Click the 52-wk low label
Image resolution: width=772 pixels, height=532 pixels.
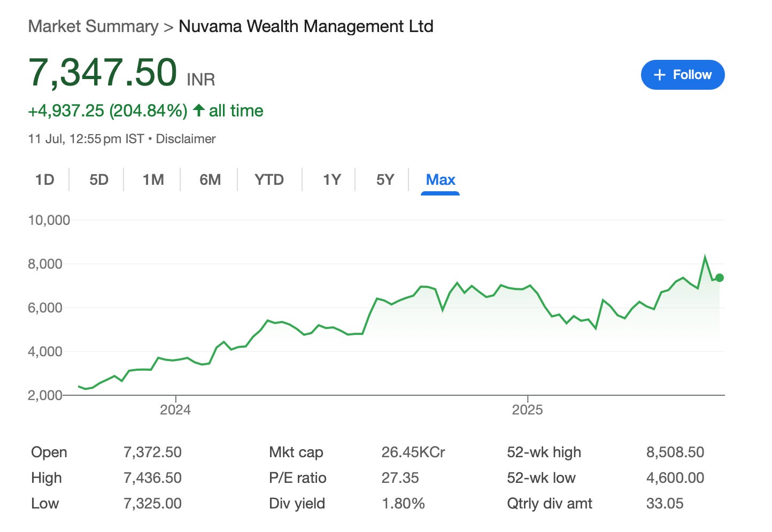coord(541,478)
